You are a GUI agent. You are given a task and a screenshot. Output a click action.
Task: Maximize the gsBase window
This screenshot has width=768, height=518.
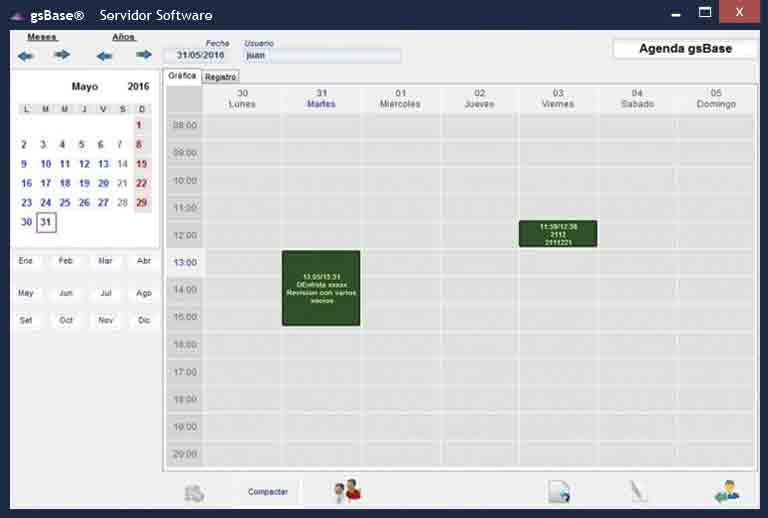[x=705, y=13]
